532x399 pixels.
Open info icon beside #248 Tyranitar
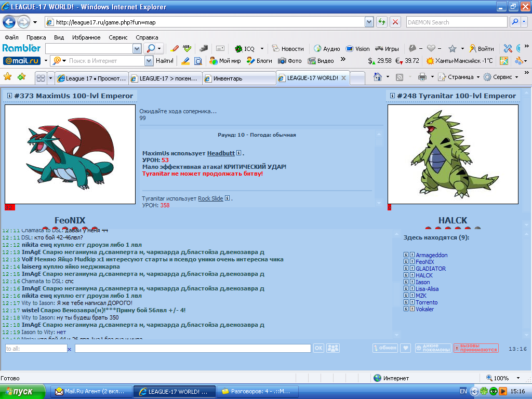392,96
